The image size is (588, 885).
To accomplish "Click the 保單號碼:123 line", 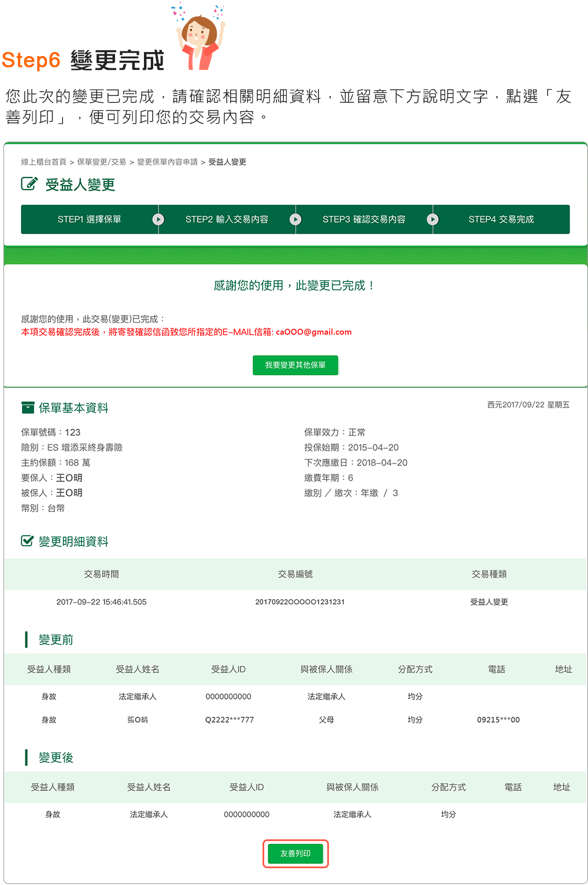I will 51,432.
